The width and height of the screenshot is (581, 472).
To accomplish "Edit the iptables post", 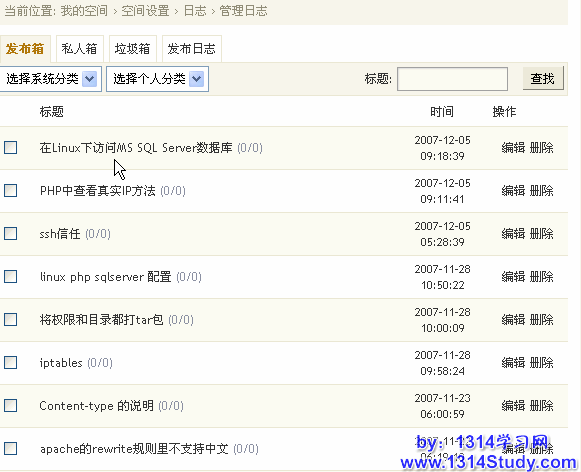I will pyautogui.click(x=513, y=363).
